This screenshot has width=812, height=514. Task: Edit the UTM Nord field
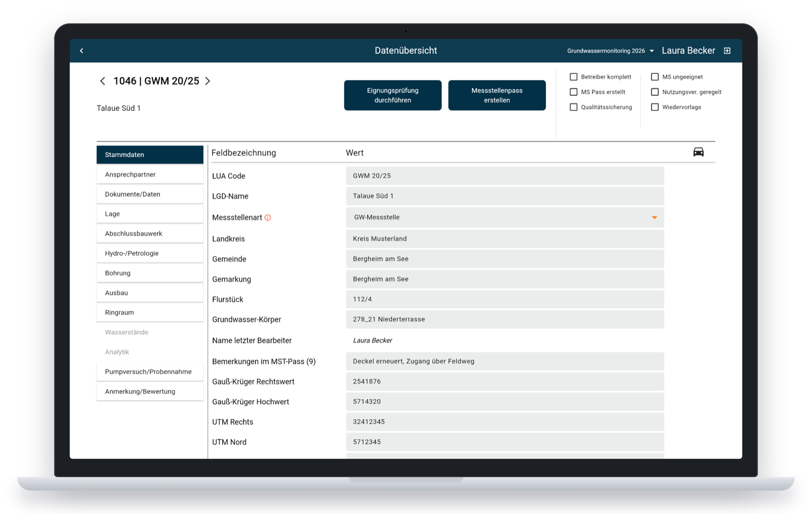505,442
